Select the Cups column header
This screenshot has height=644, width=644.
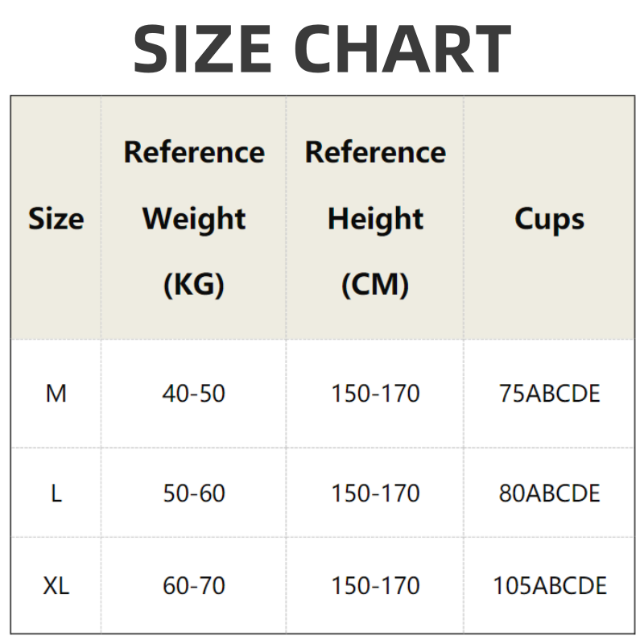(550, 219)
